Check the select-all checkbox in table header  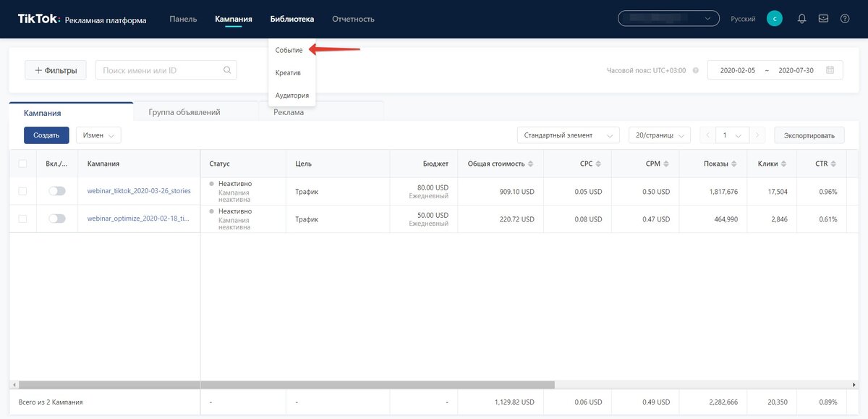[x=22, y=164]
